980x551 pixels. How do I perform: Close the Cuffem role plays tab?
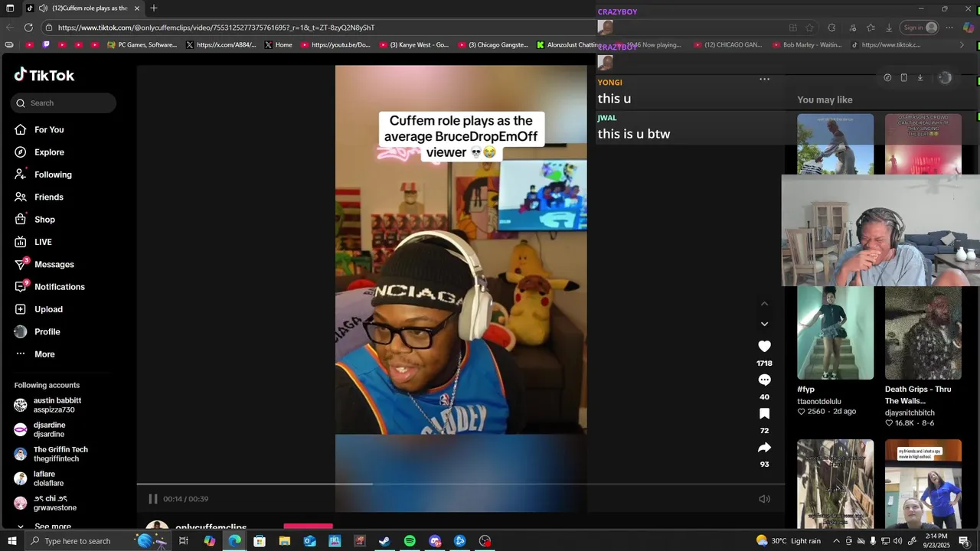click(x=137, y=8)
